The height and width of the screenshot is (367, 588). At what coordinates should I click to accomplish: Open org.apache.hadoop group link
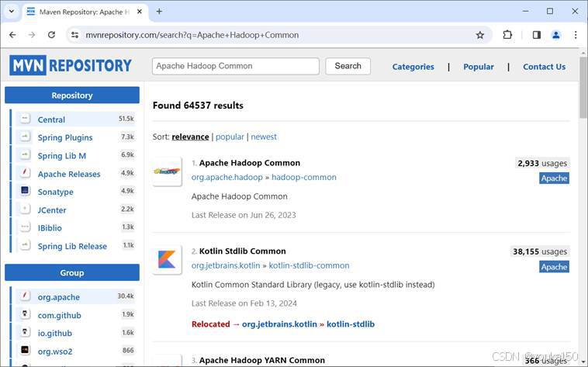click(x=227, y=177)
